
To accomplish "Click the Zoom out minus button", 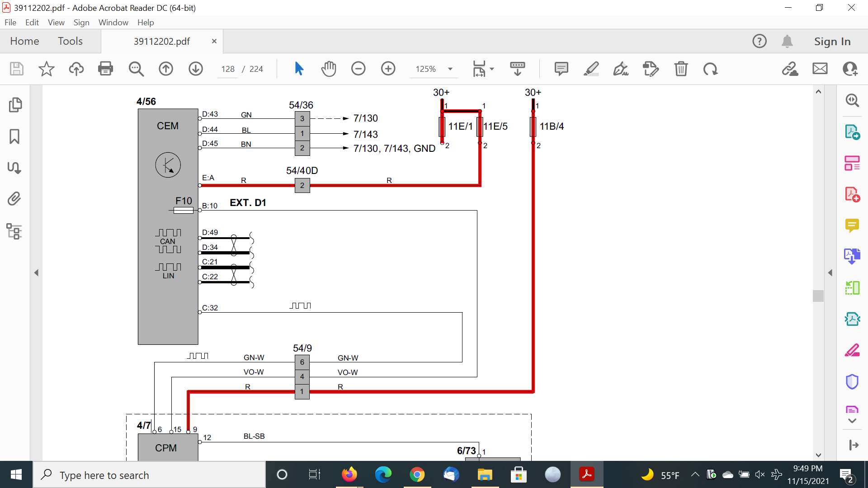I will (x=358, y=69).
